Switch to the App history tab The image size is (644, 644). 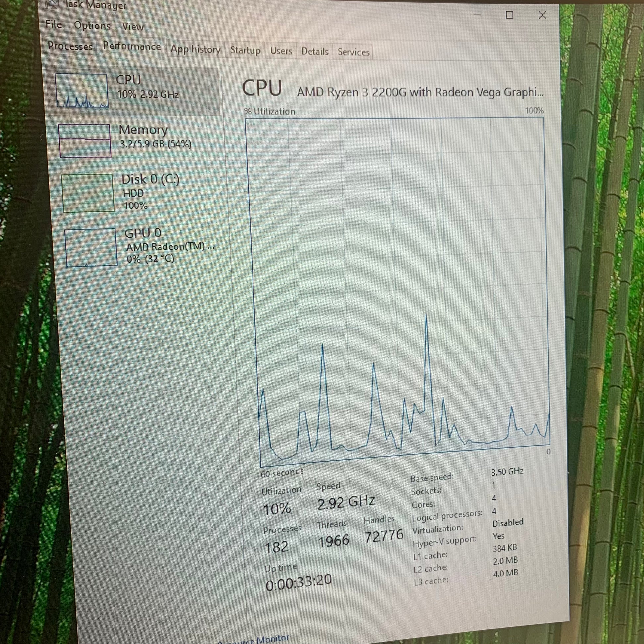tap(195, 49)
